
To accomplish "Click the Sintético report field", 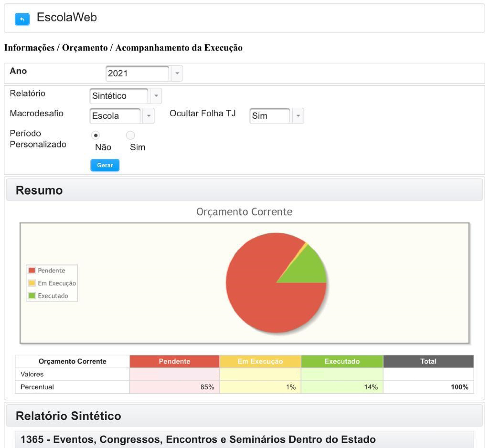I will 119,96.
